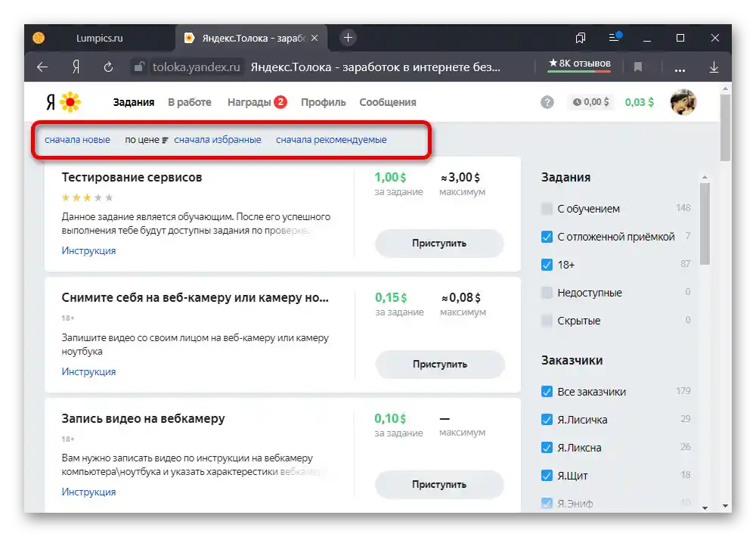This screenshot has height=537, width=756.
Task: Open the Yandex home Я icon in toolbar
Action: [76, 67]
